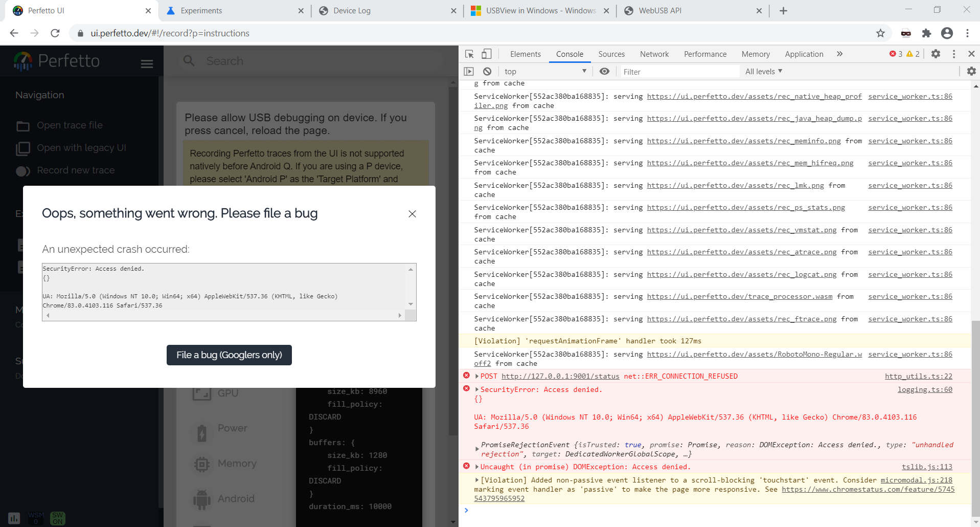Open the Chrome three-dot menu
Screen dimensions: 980x527
[967, 33]
